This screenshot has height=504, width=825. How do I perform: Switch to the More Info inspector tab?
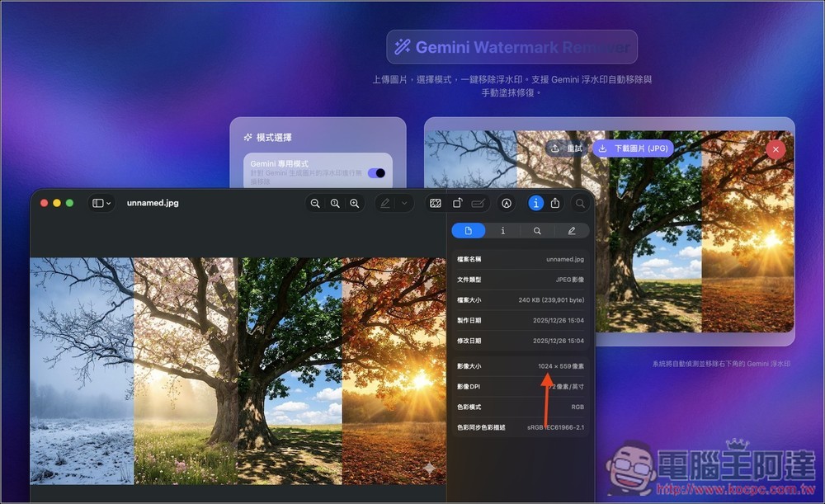[502, 230]
